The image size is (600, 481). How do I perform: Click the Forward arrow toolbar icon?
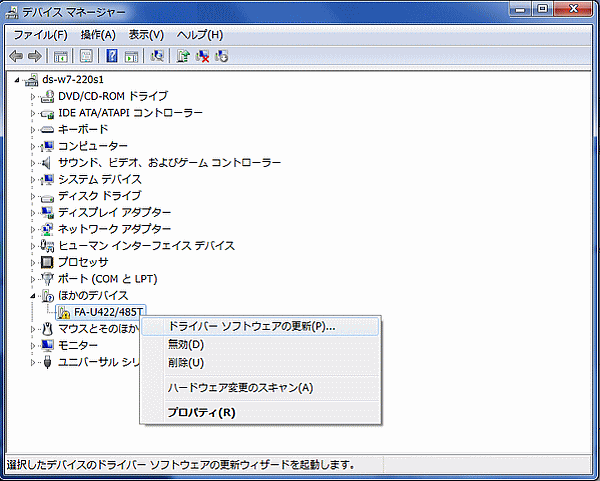point(35,56)
